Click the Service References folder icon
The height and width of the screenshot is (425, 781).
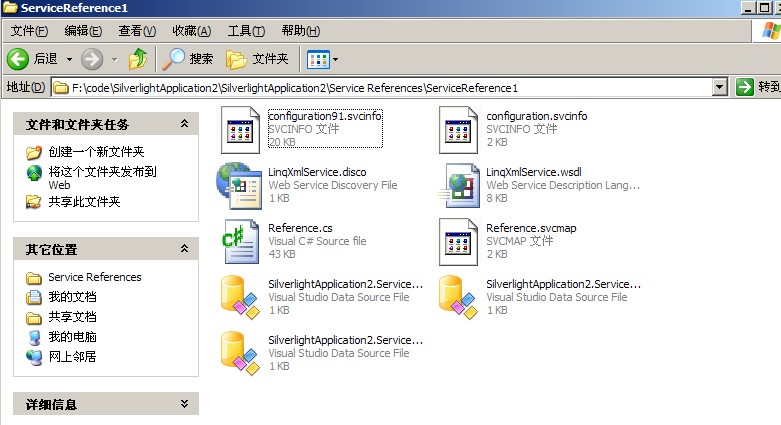(x=34, y=278)
